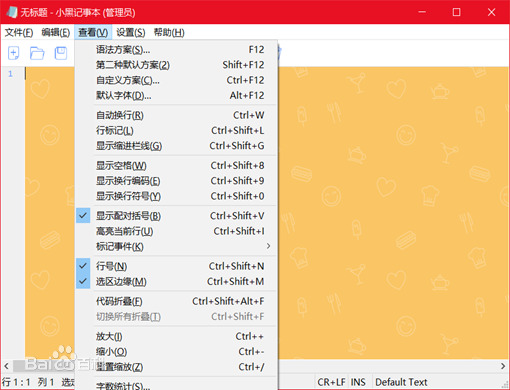This screenshot has width=510, height=390.
Task: Open 自定义方案(C)... dialog
Action: pos(176,80)
